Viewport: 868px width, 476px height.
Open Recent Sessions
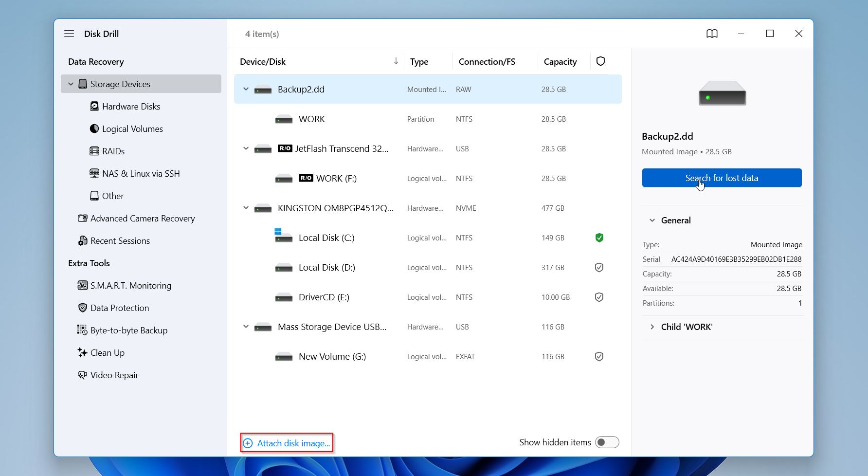(114, 240)
